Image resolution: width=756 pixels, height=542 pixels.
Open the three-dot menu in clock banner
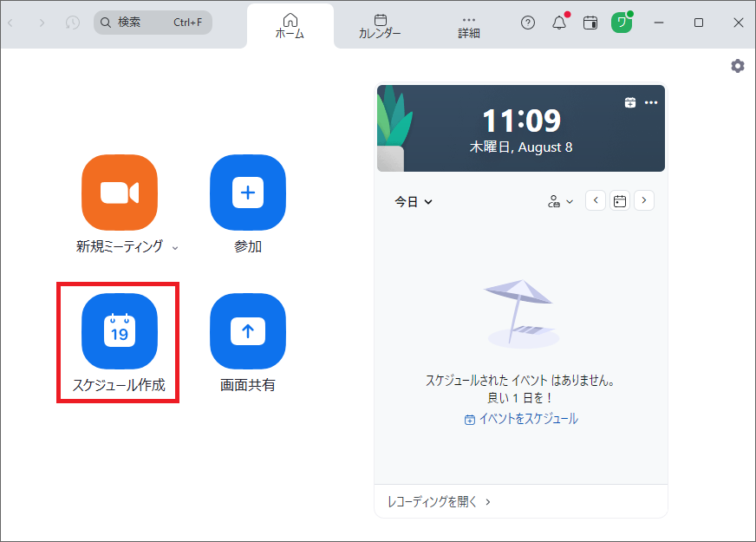pos(651,102)
